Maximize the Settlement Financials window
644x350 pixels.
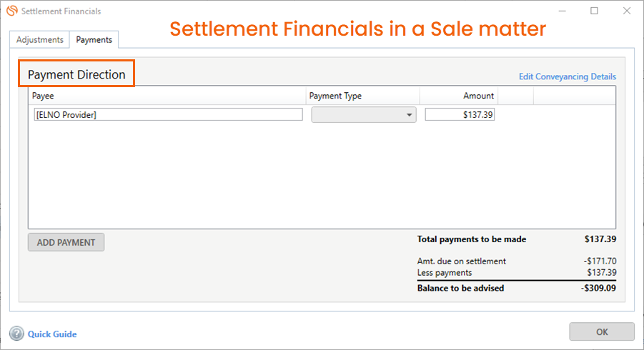coord(595,11)
